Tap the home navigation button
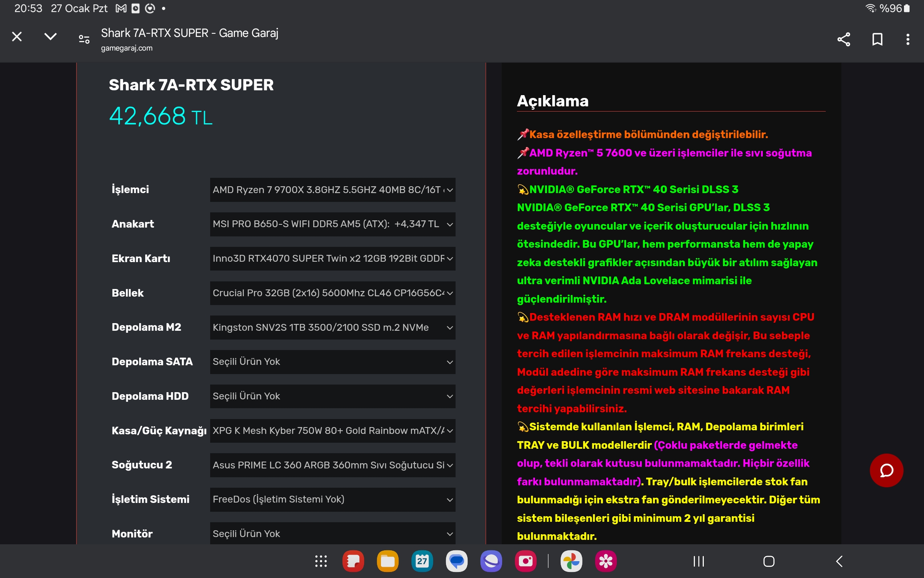The height and width of the screenshot is (578, 924). pyautogui.click(x=769, y=561)
